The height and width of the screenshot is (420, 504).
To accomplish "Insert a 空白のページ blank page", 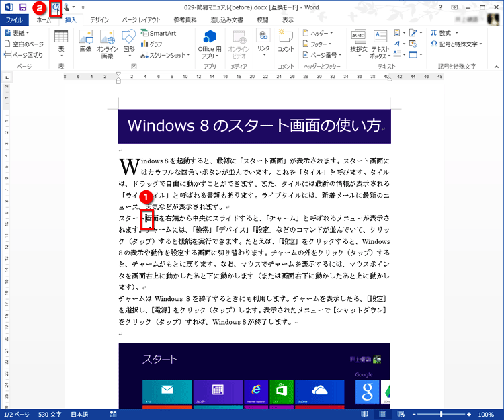I will click(x=24, y=44).
